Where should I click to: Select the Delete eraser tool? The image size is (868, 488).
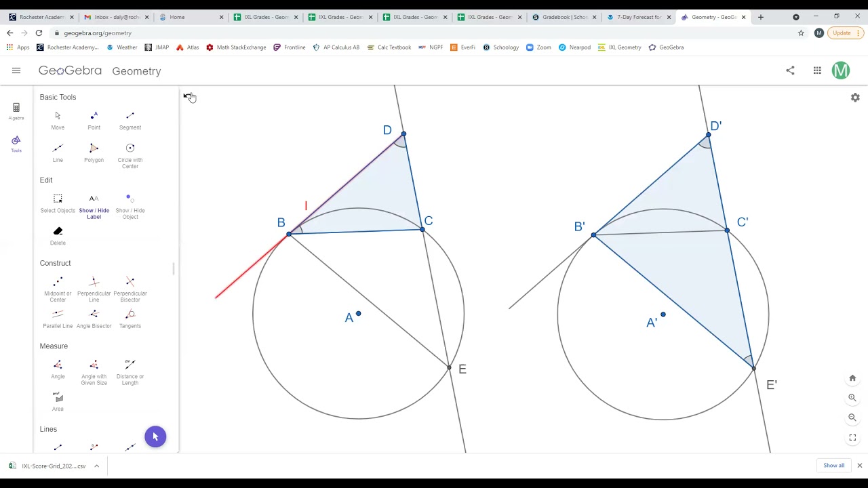pos(58,236)
